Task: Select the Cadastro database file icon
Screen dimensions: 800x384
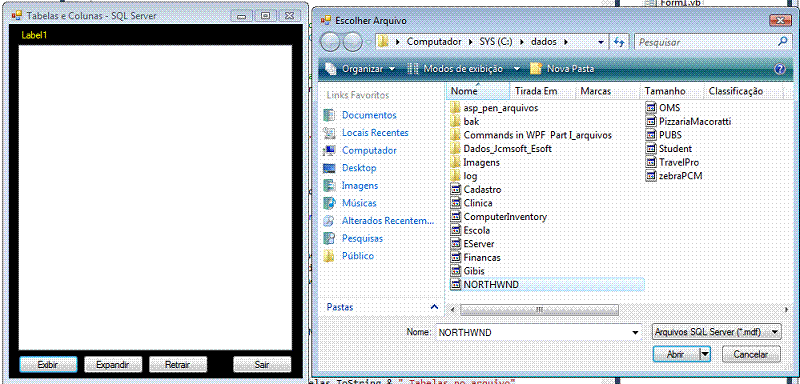Action: pyautogui.click(x=456, y=190)
